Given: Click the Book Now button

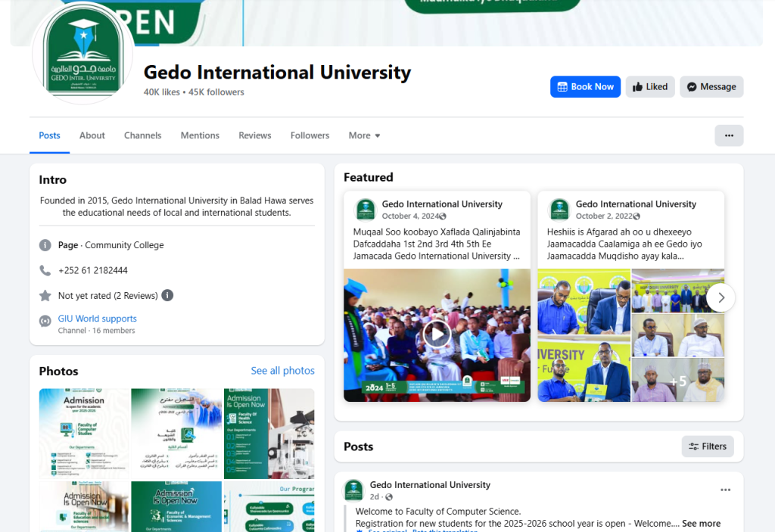Looking at the screenshot, I should point(585,87).
